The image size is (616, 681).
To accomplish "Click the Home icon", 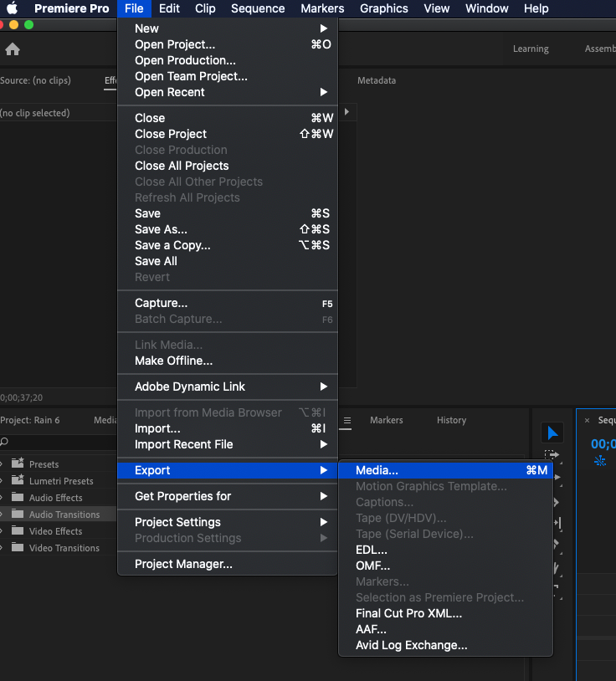I will [13, 49].
